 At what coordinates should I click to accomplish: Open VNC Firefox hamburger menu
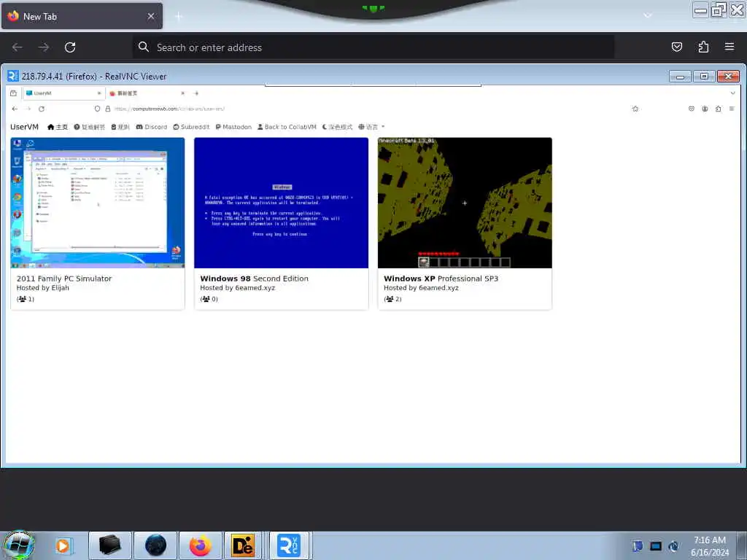coord(732,109)
